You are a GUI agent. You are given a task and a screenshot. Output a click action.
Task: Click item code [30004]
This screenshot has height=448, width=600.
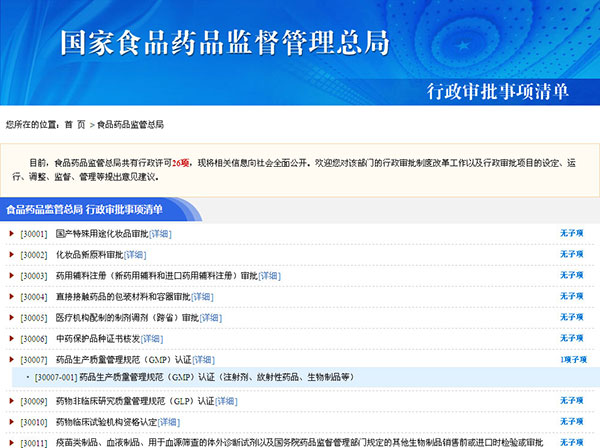click(x=34, y=297)
